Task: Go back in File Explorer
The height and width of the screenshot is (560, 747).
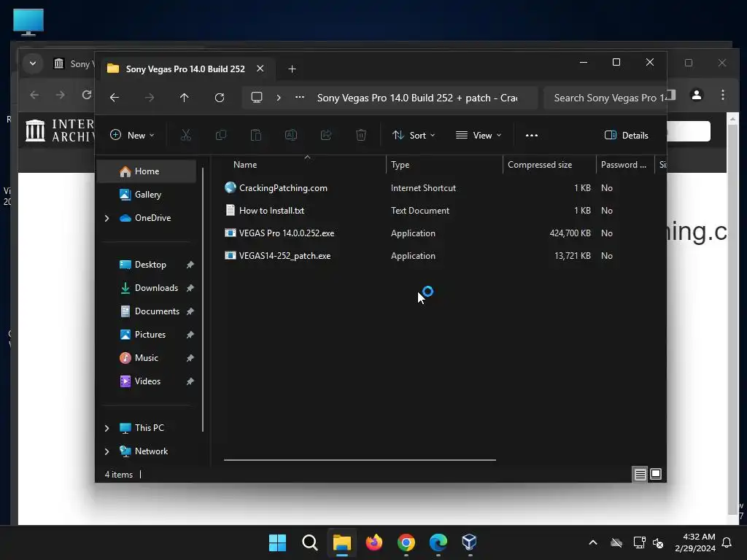Action: (115, 98)
